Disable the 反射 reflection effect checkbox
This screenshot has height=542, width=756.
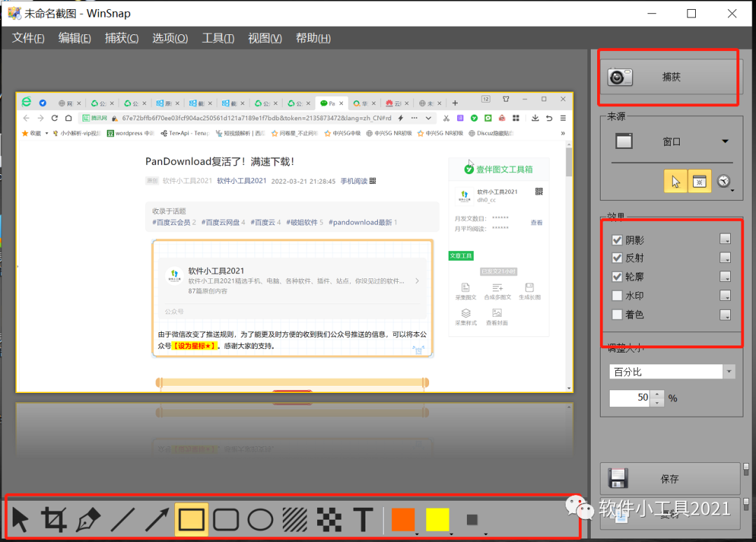point(617,258)
